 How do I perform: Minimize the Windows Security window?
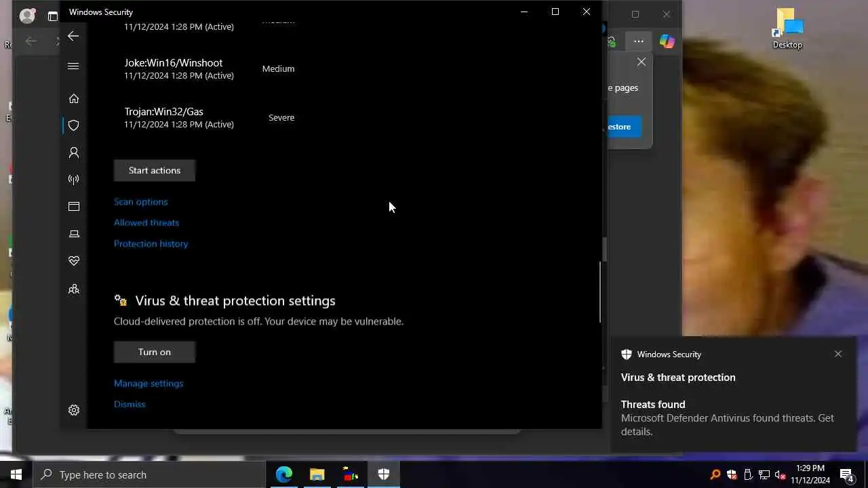tap(524, 12)
